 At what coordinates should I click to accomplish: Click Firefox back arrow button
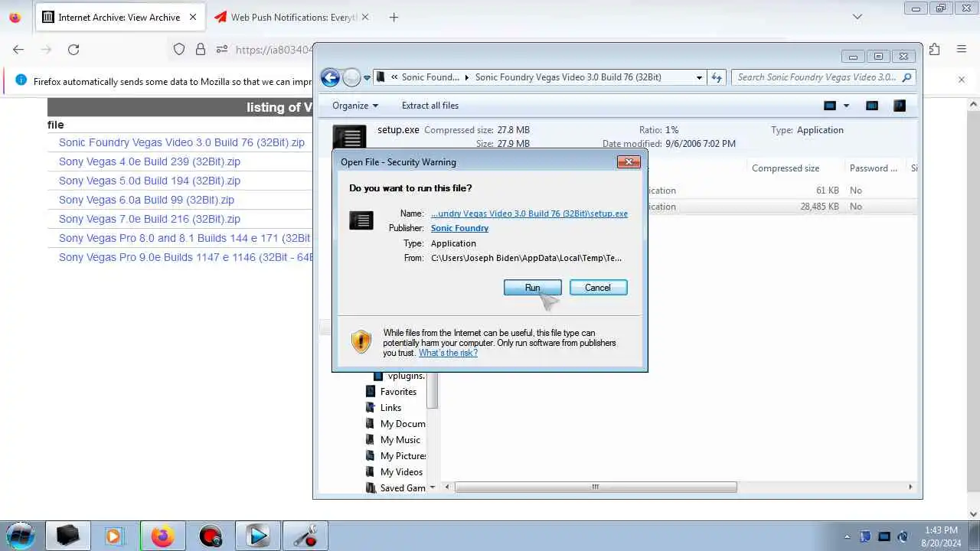pos(18,50)
